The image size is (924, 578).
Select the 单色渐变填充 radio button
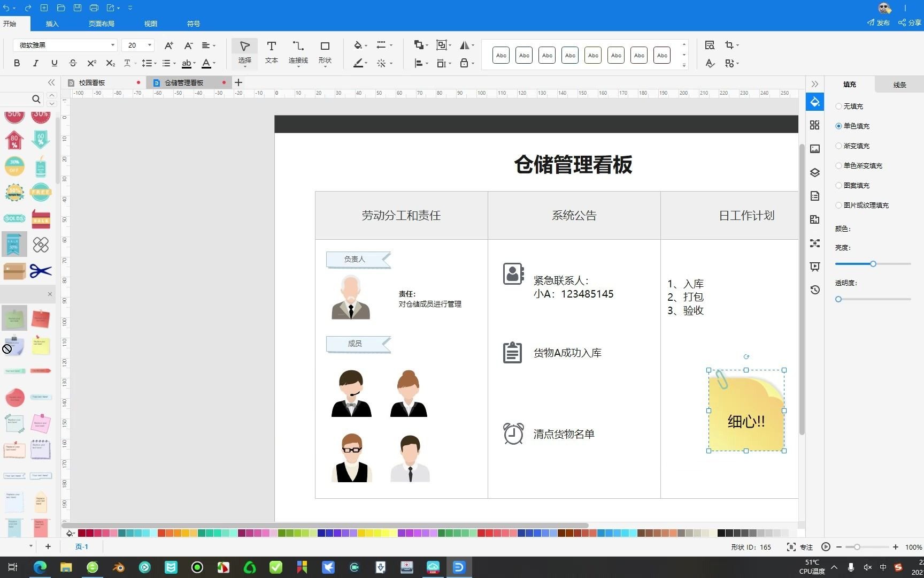tap(838, 165)
